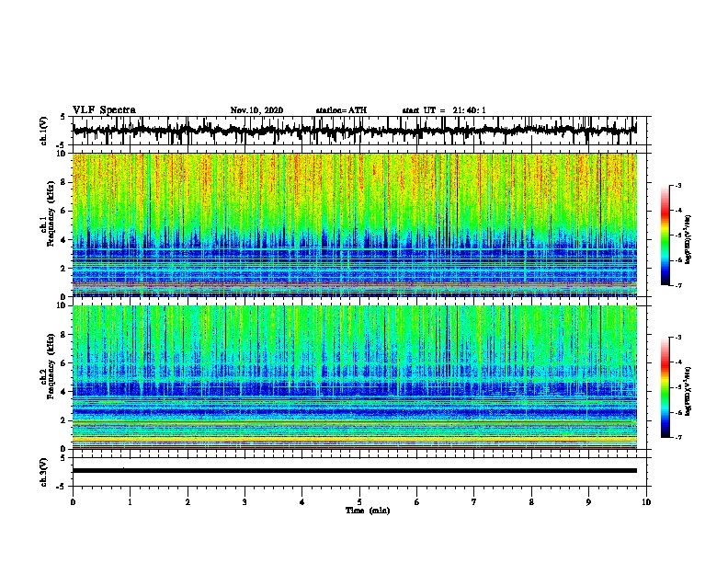This screenshot has height=563, width=728.
Task: Click time axis tick label "7"
Action: point(474,502)
